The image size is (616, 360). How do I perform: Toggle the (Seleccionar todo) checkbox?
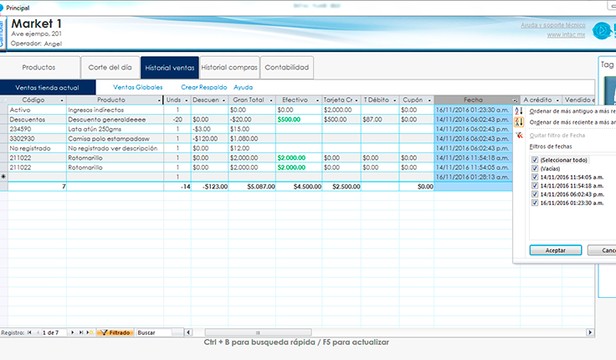click(534, 160)
